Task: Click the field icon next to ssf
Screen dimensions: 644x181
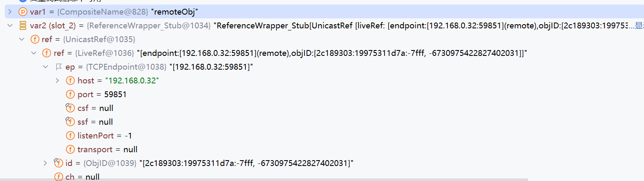Action: point(70,122)
